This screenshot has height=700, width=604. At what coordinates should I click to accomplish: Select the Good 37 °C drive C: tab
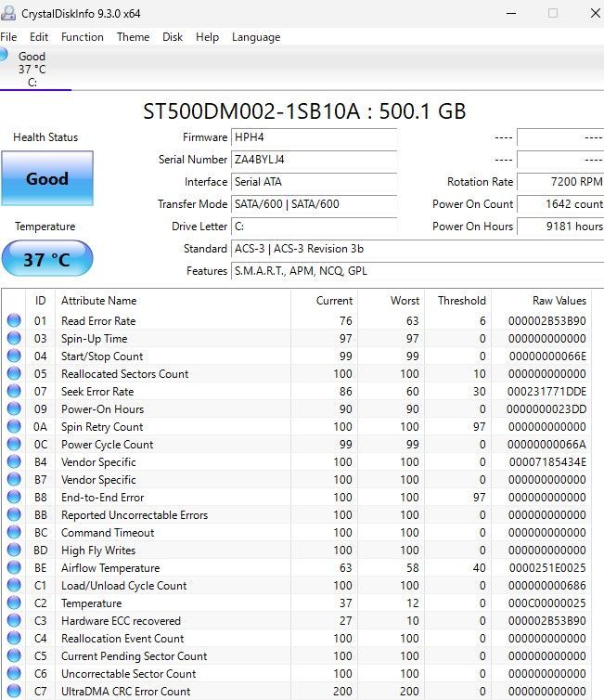pyautogui.click(x=32, y=70)
